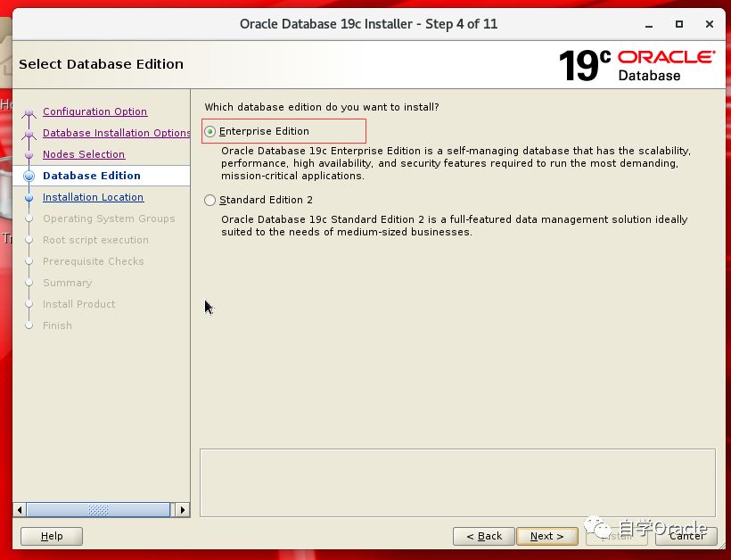Image resolution: width=731 pixels, height=560 pixels.
Task: Click the Finish step text
Action: 57,326
